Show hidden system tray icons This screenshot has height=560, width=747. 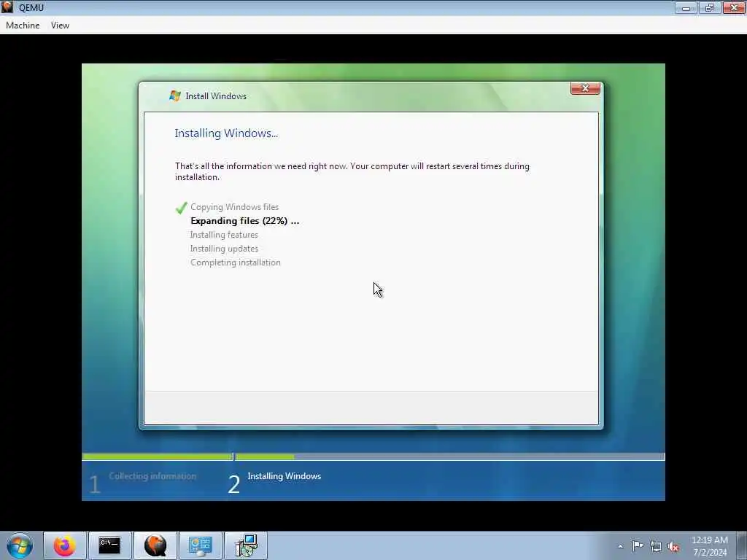click(x=620, y=546)
